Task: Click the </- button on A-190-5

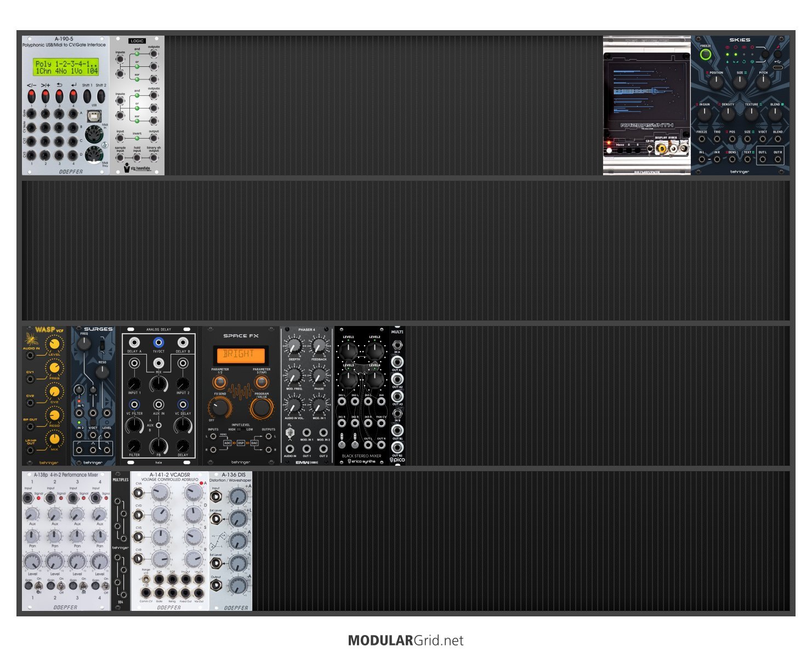Action: coord(32,96)
